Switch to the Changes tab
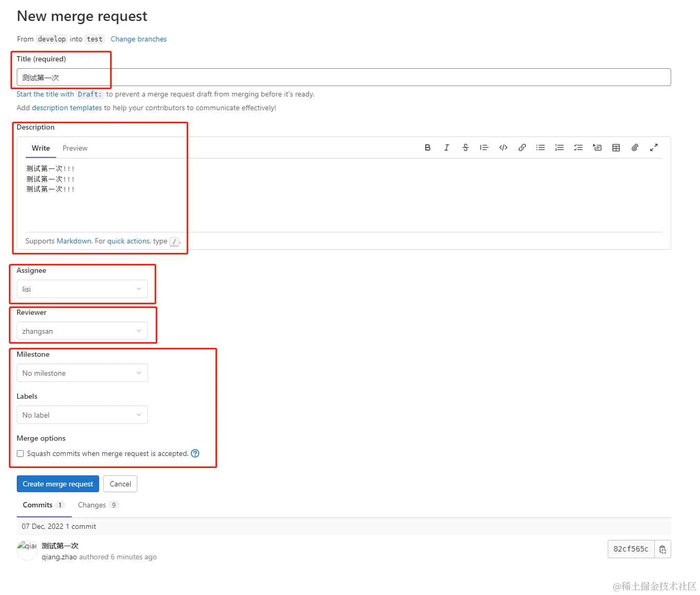 (x=98, y=505)
